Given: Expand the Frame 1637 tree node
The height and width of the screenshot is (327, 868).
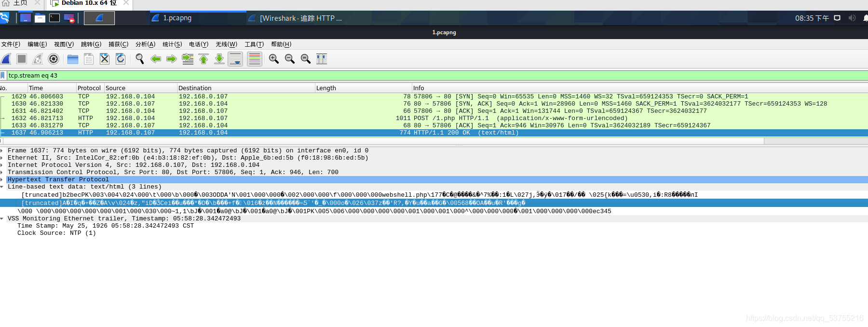Looking at the screenshot, I should click(2, 150).
